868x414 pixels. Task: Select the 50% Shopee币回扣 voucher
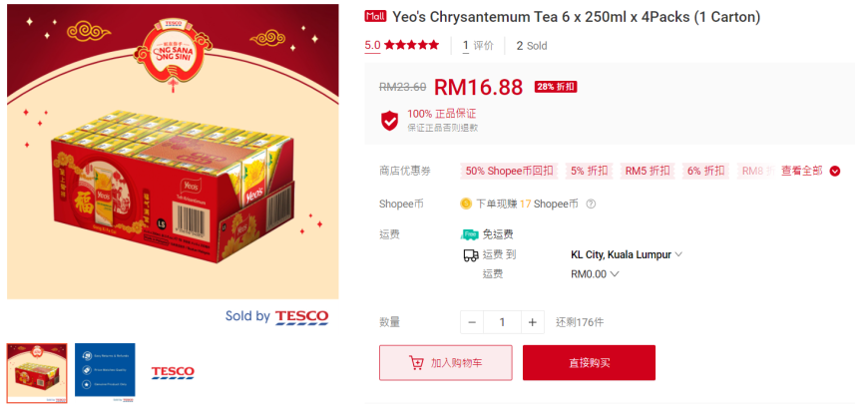tap(509, 171)
